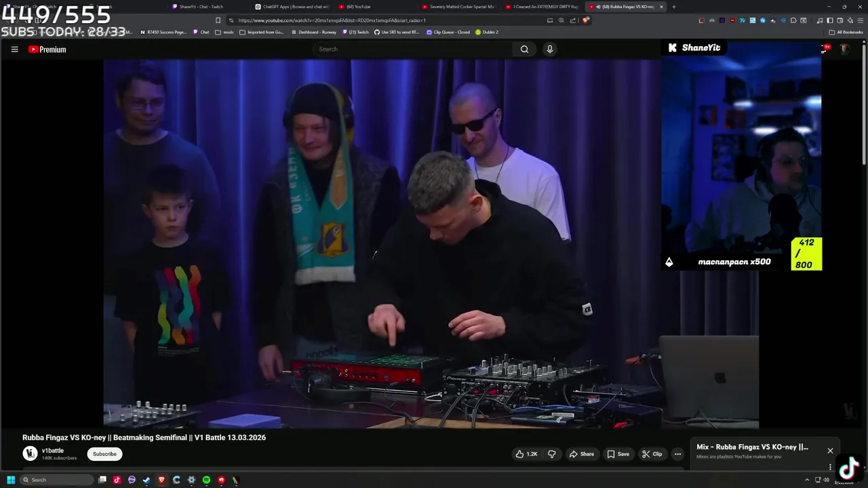This screenshot has height=488, width=868.
Task: Open Dubler 2 bookmark
Action: [487, 32]
